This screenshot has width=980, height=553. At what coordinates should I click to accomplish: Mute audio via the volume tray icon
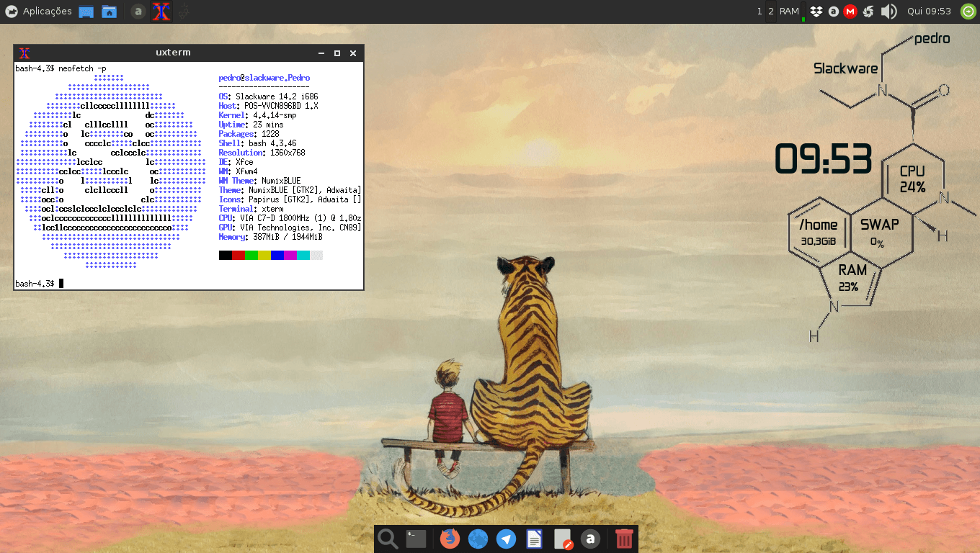click(x=888, y=11)
